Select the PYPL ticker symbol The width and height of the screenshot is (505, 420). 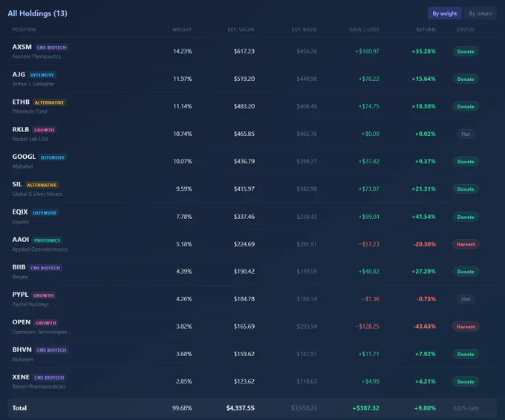20,295
